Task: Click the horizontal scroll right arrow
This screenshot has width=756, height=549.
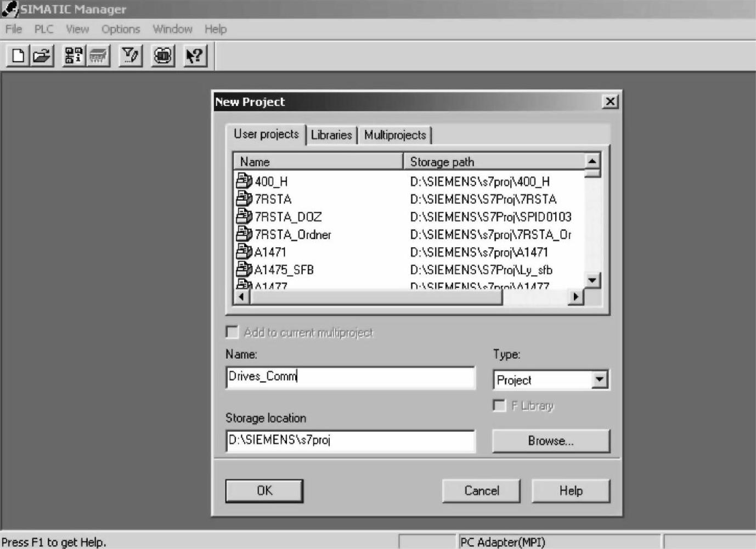Action: coord(576,297)
